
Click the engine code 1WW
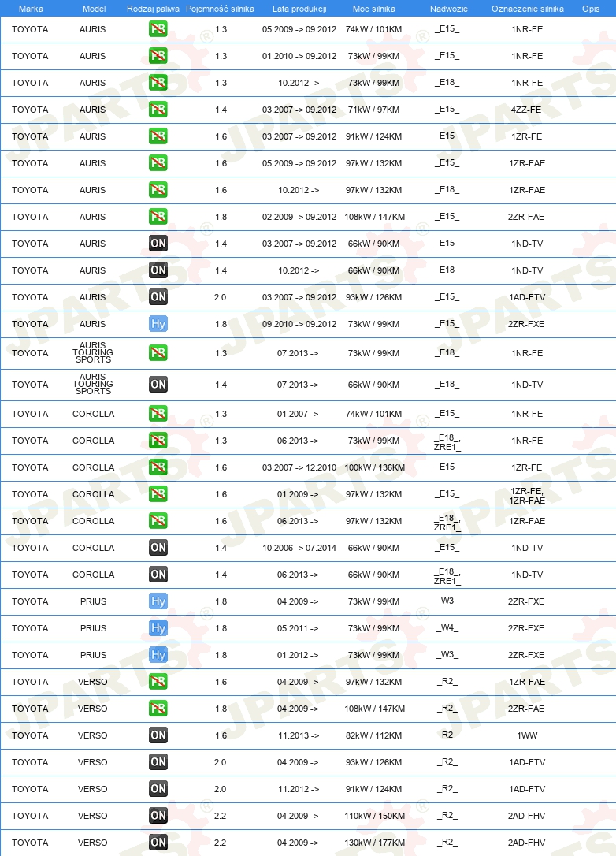point(527,735)
